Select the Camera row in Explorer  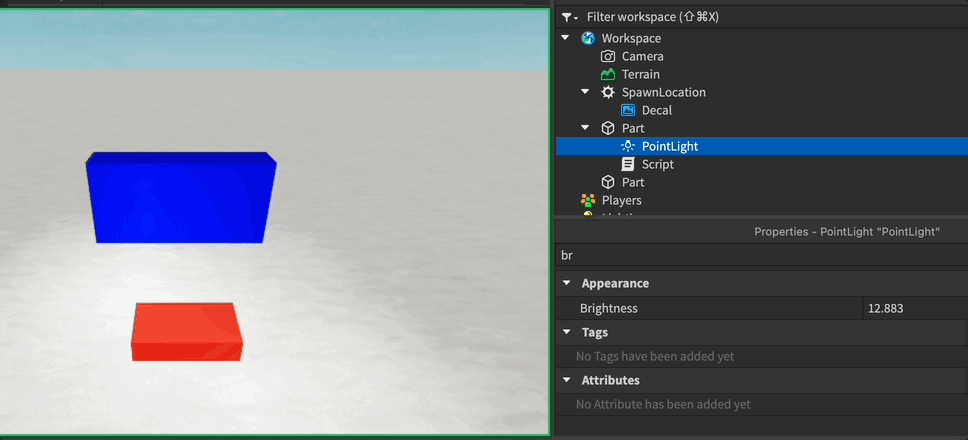(x=762, y=56)
